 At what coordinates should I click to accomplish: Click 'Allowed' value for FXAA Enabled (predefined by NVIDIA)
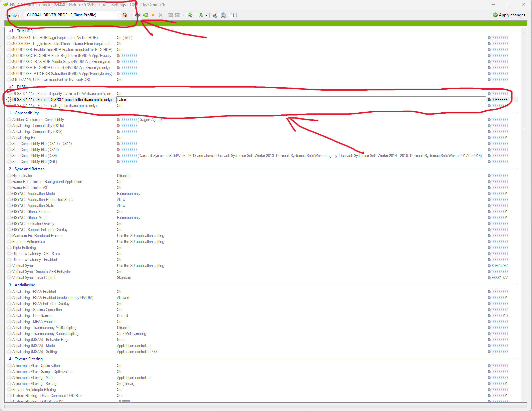point(123,298)
